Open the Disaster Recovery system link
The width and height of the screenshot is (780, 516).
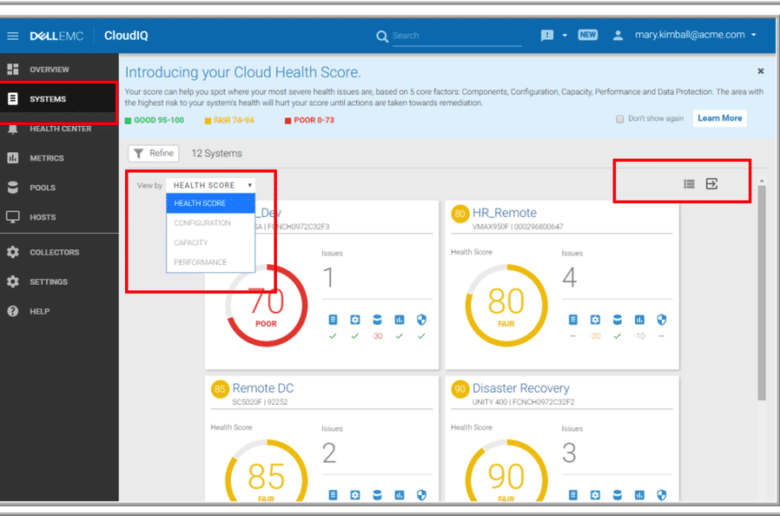pos(521,388)
